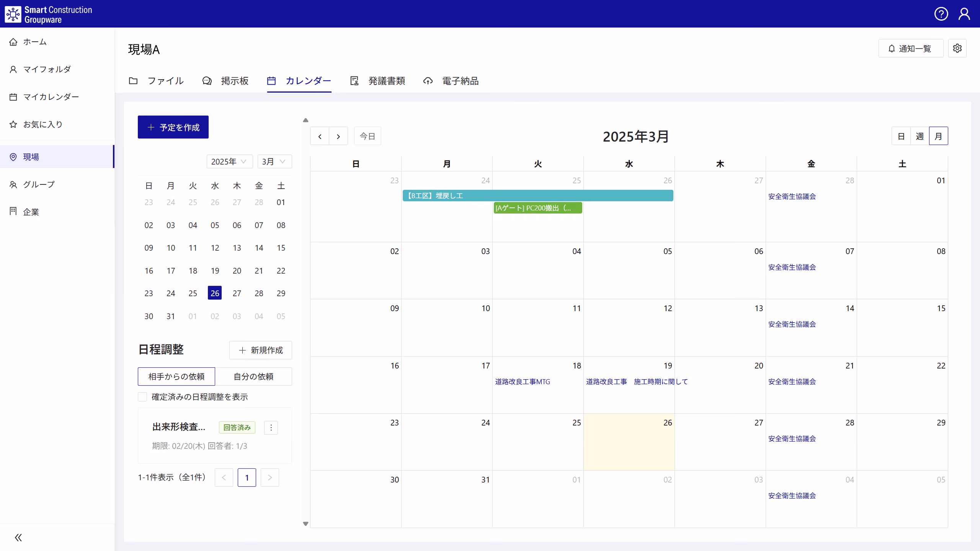Open 出来形検査 schedule adjustment card
Screen dimensions: 980x551
215,436
